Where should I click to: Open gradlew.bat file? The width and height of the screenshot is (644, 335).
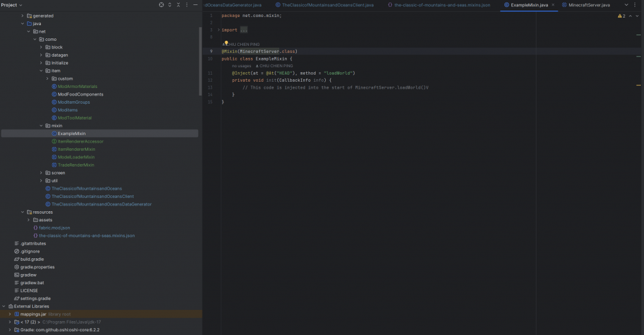[x=32, y=283]
